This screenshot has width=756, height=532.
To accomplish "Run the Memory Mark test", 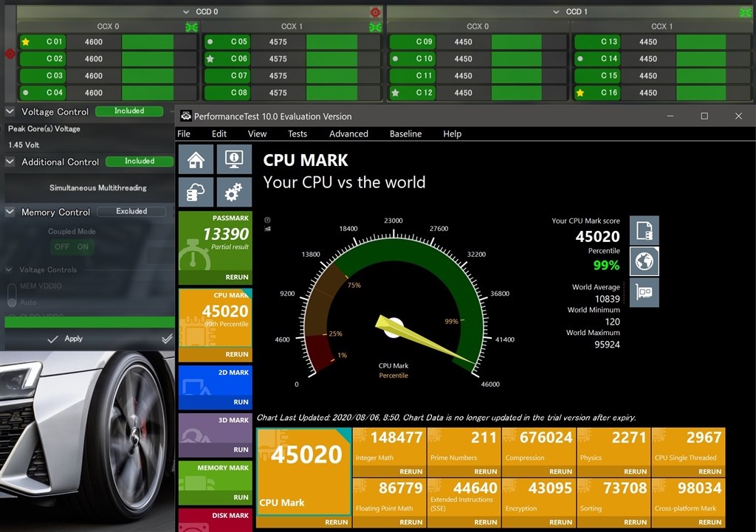I will point(241,497).
